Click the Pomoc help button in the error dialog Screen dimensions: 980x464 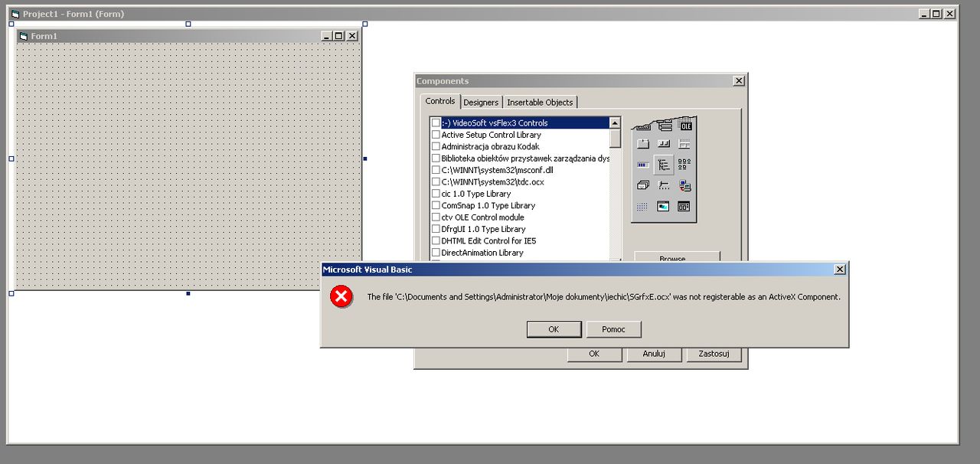[613, 329]
